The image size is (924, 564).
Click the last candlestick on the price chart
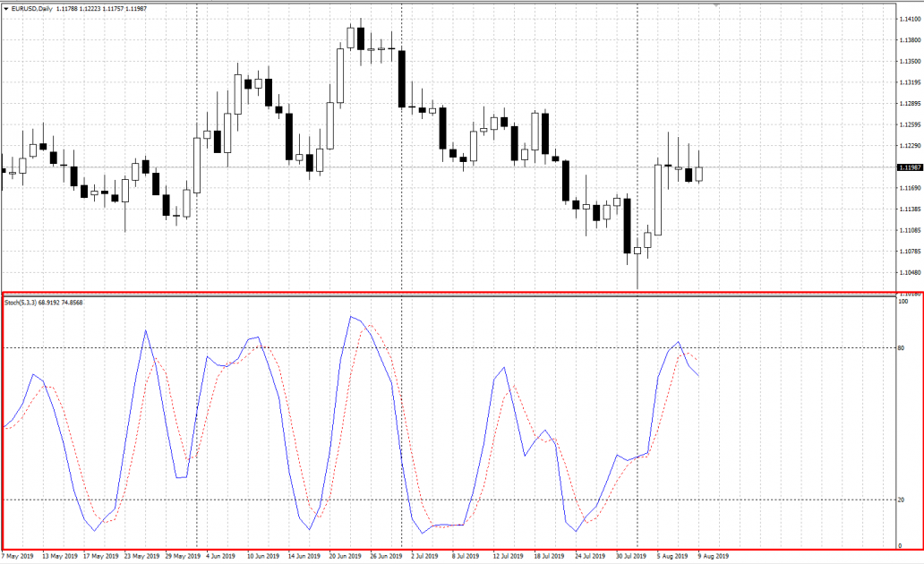[699, 173]
